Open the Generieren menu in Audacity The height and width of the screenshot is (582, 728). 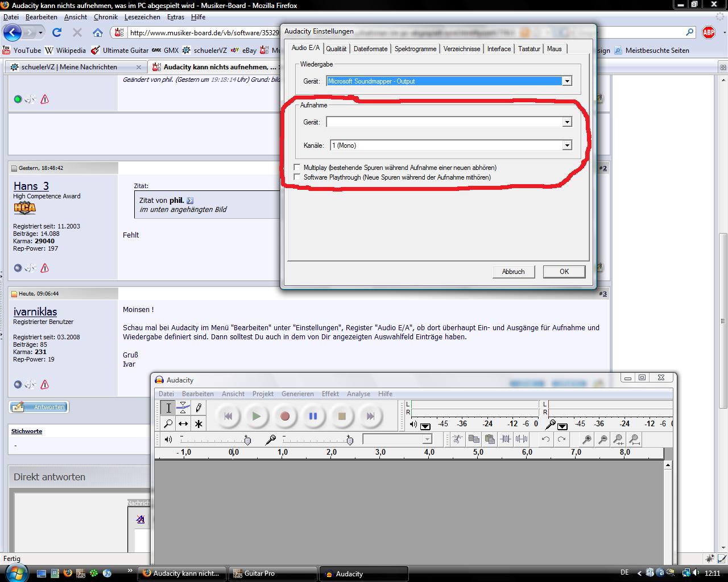pyautogui.click(x=297, y=394)
